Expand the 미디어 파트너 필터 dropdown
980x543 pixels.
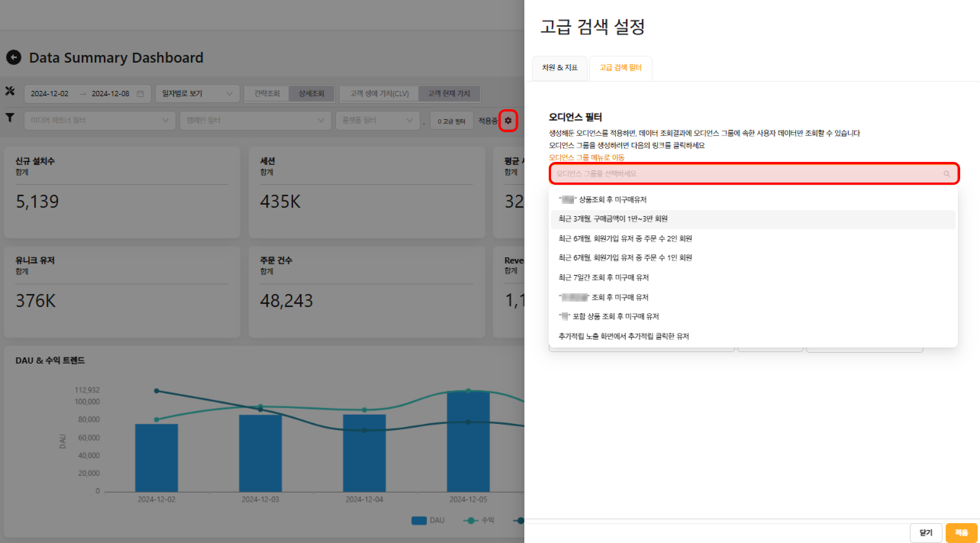coord(100,121)
